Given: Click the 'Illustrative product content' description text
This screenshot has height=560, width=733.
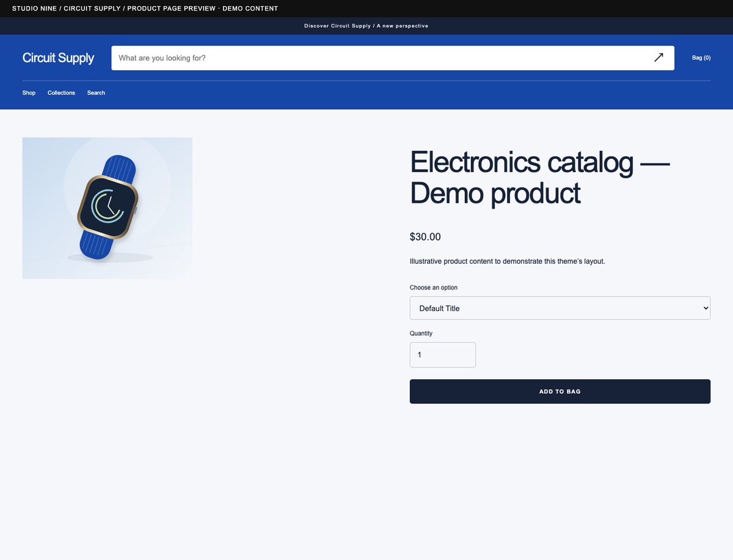Looking at the screenshot, I should pos(507,261).
